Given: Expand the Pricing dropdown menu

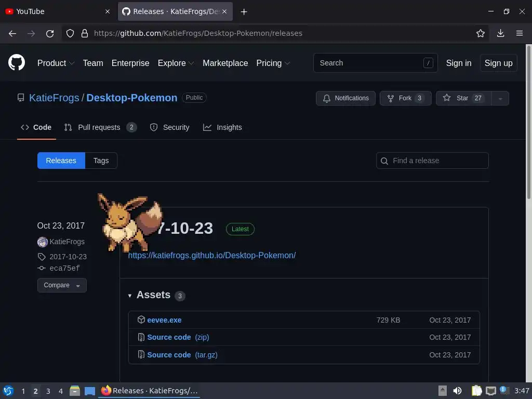Looking at the screenshot, I should click(x=273, y=63).
